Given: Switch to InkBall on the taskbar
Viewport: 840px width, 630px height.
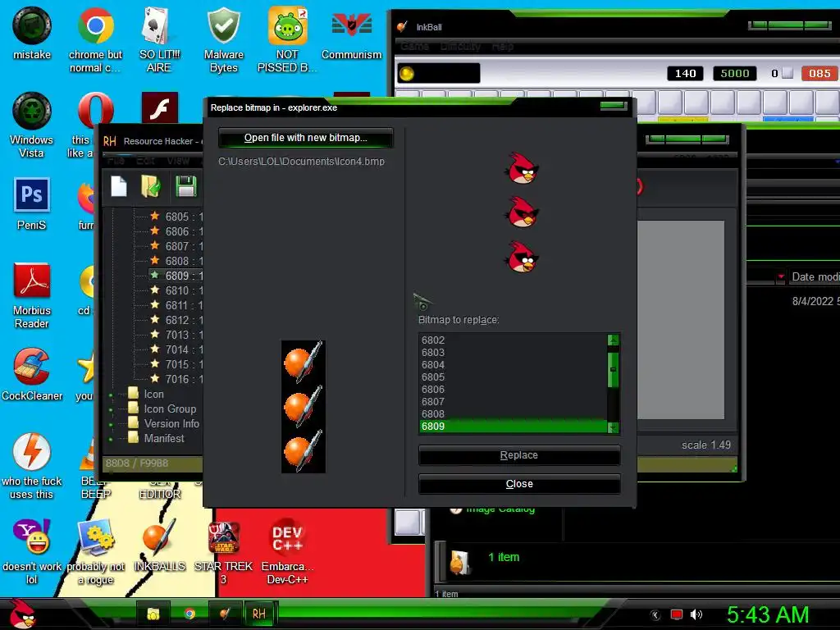Looking at the screenshot, I should pyautogui.click(x=225, y=614).
